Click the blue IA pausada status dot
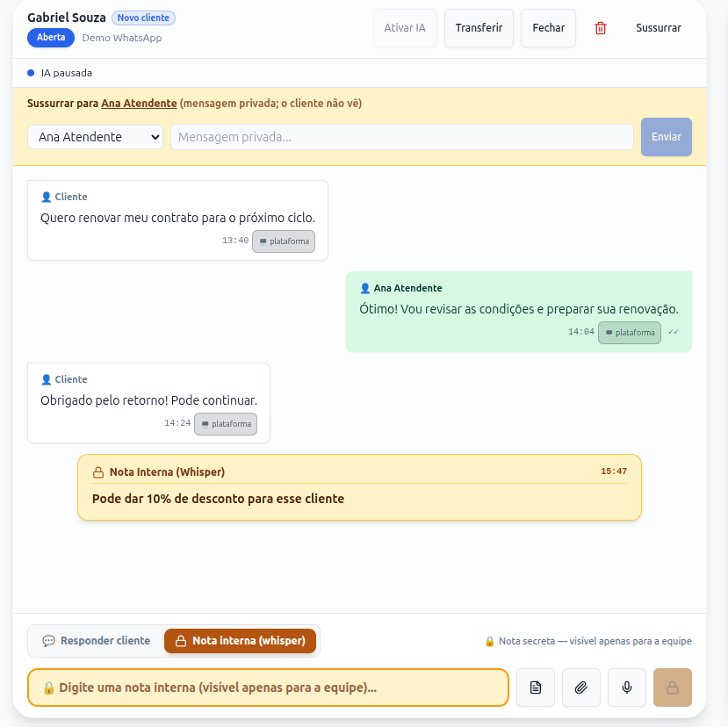This screenshot has width=728, height=727. [31, 73]
